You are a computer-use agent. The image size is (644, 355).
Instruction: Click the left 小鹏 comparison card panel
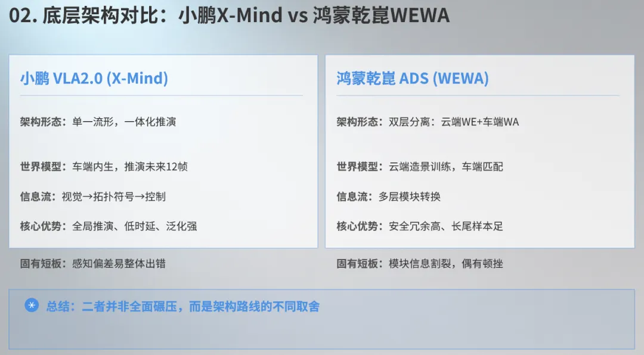163,151
